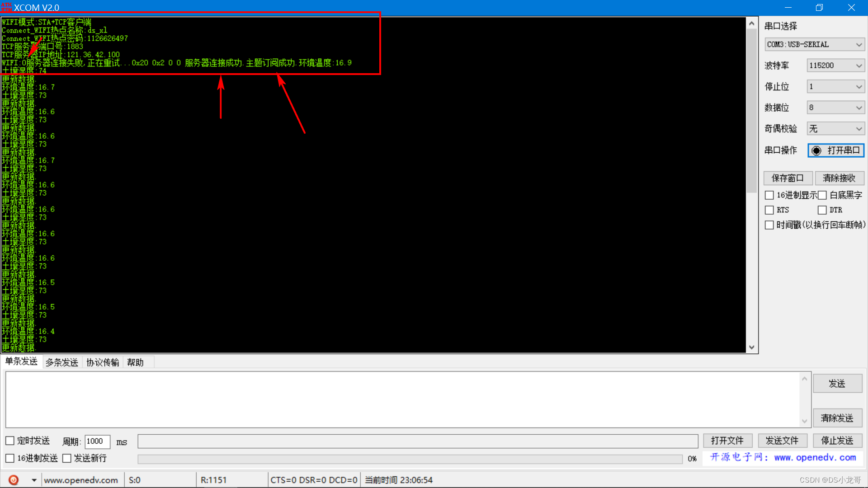Image resolution: width=868 pixels, height=488 pixels.
Task: Open the 协议传输 tab
Action: click(x=103, y=362)
